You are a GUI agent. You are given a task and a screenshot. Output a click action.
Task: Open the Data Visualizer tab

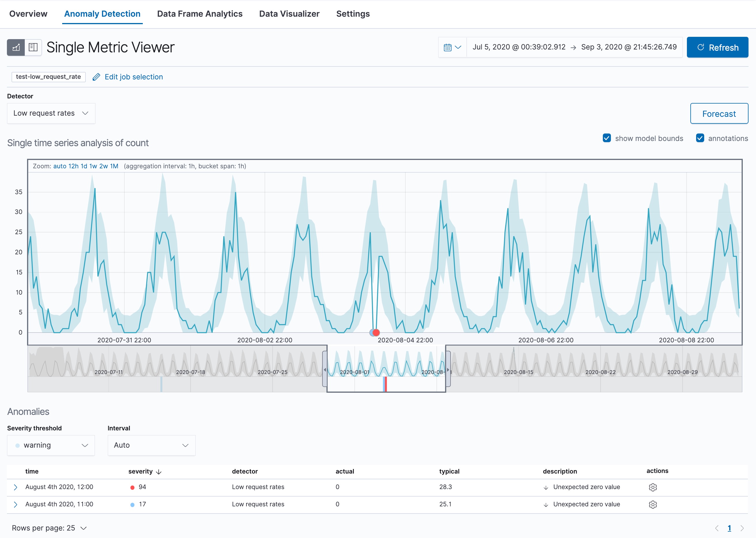pos(289,14)
